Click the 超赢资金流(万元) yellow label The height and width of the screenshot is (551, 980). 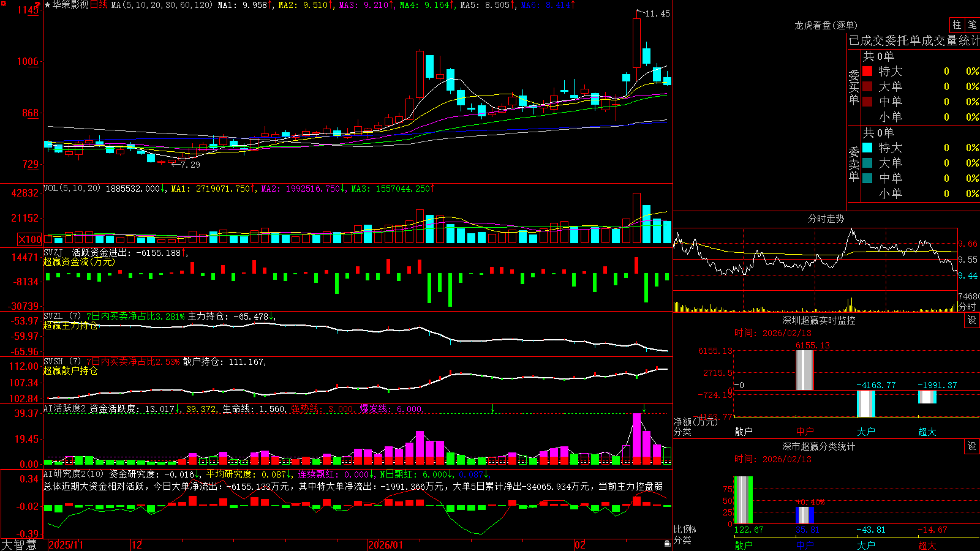coord(79,261)
